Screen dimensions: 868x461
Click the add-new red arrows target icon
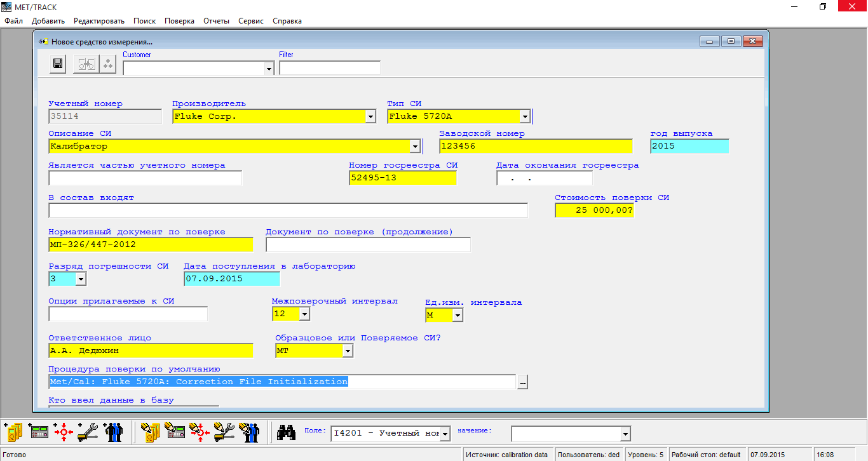pyautogui.click(x=64, y=432)
